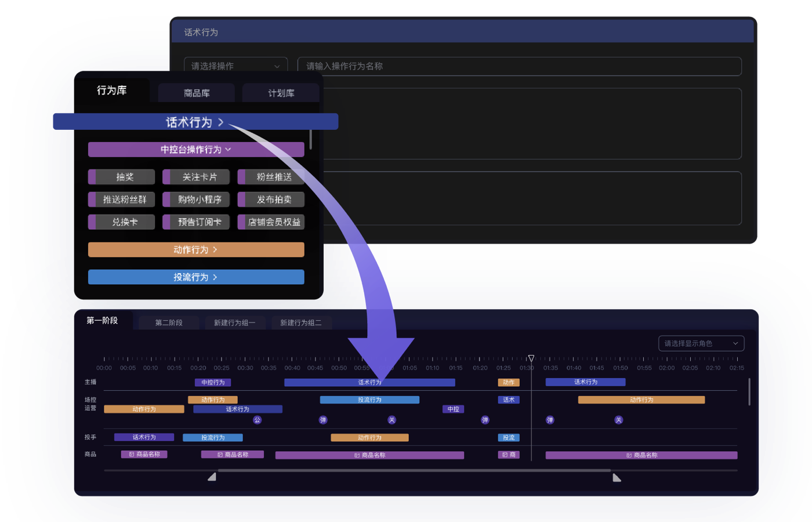Expand the 投流行为 category
812x522 pixels.
click(196, 277)
